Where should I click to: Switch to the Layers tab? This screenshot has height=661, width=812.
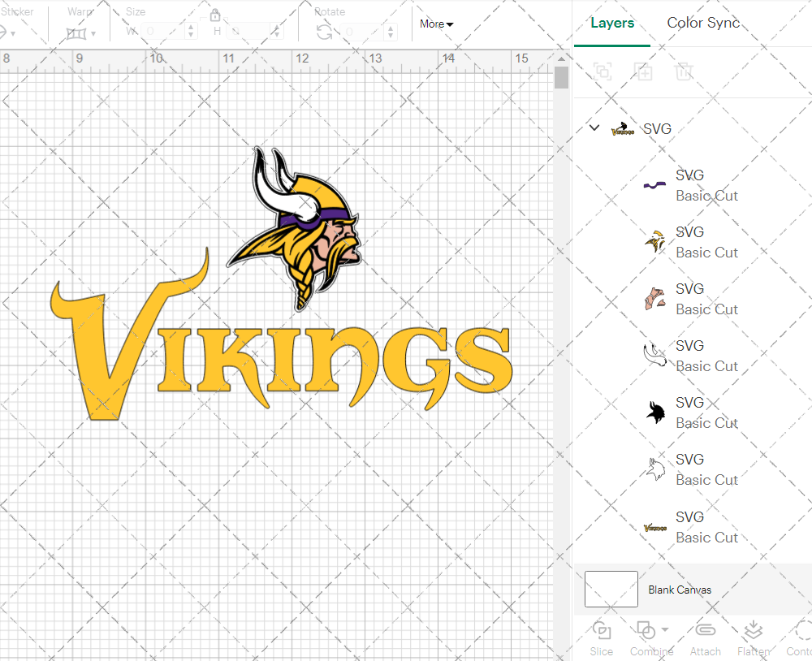[612, 23]
